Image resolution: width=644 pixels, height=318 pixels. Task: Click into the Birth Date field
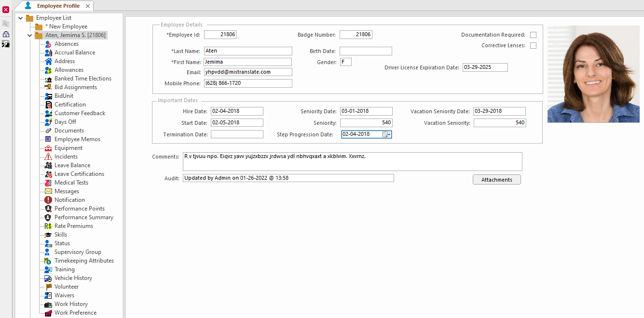365,51
